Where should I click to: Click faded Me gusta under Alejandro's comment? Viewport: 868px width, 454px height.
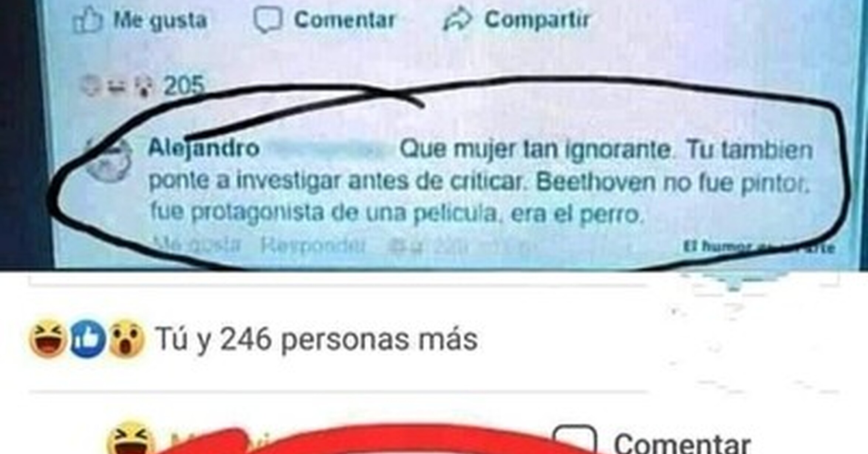197,245
